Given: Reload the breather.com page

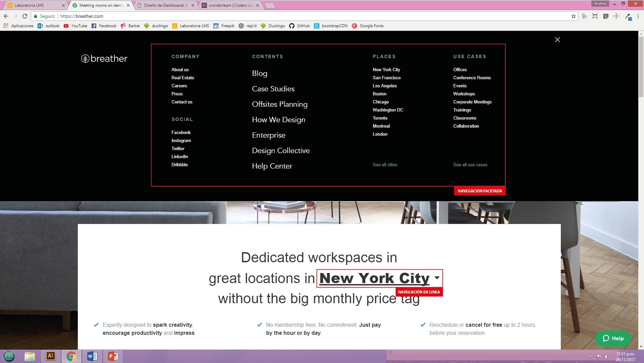Looking at the screenshot, I should 25,16.
